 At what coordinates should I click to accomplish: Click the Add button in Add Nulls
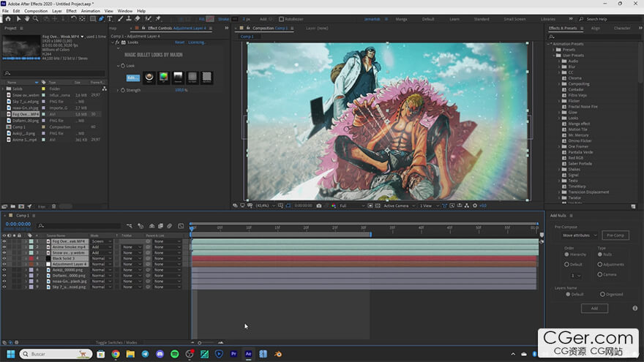pyautogui.click(x=594, y=308)
